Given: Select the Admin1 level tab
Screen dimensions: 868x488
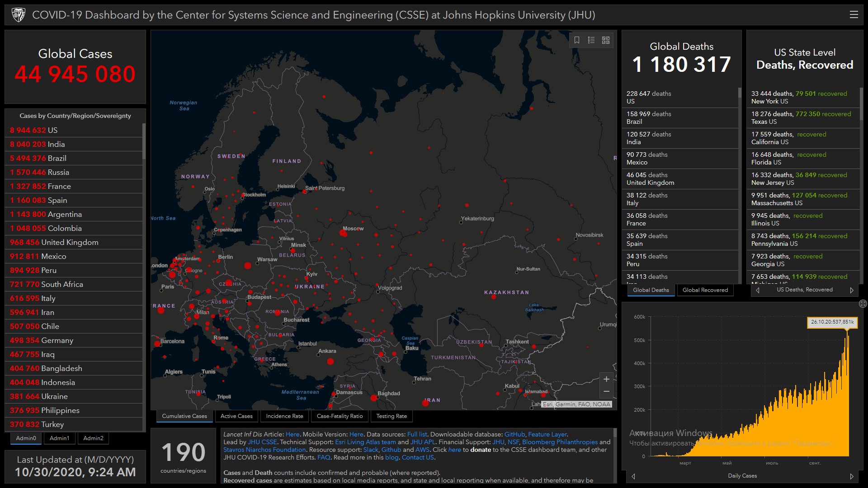Looking at the screenshot, I should click(59, 438).
